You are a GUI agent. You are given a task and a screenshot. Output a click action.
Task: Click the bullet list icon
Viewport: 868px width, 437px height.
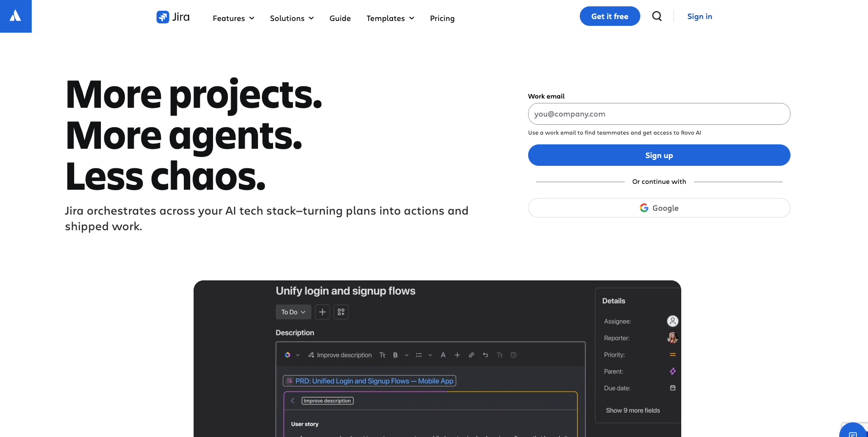tap(419, 355)
